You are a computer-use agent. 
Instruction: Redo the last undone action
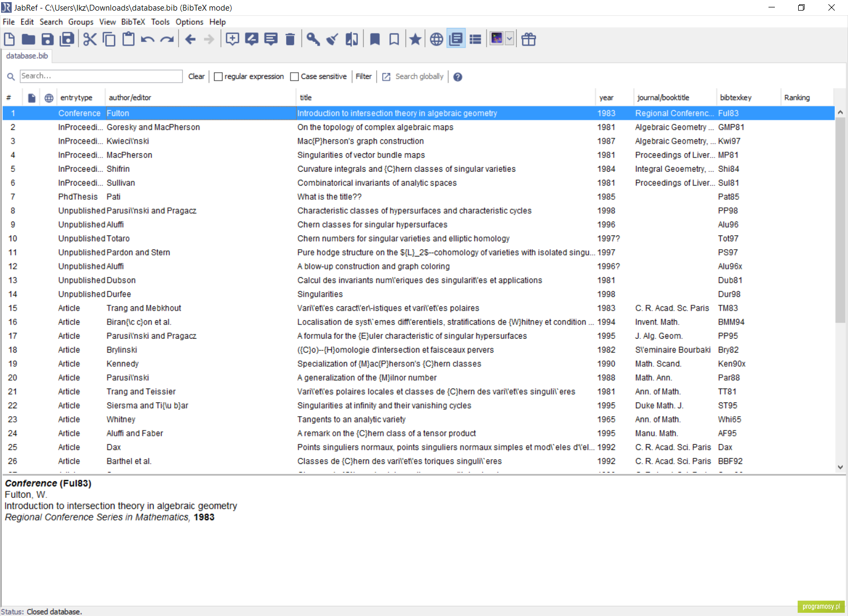pos(167,39)
